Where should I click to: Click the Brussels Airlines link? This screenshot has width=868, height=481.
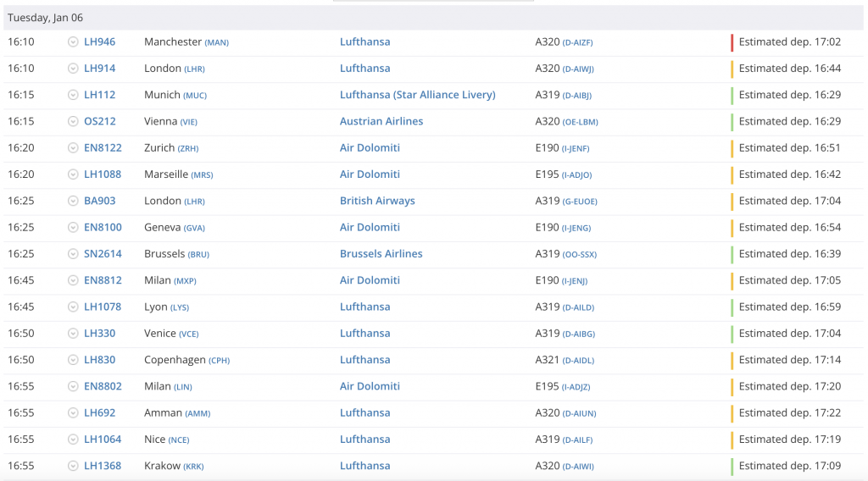[381, 254]
